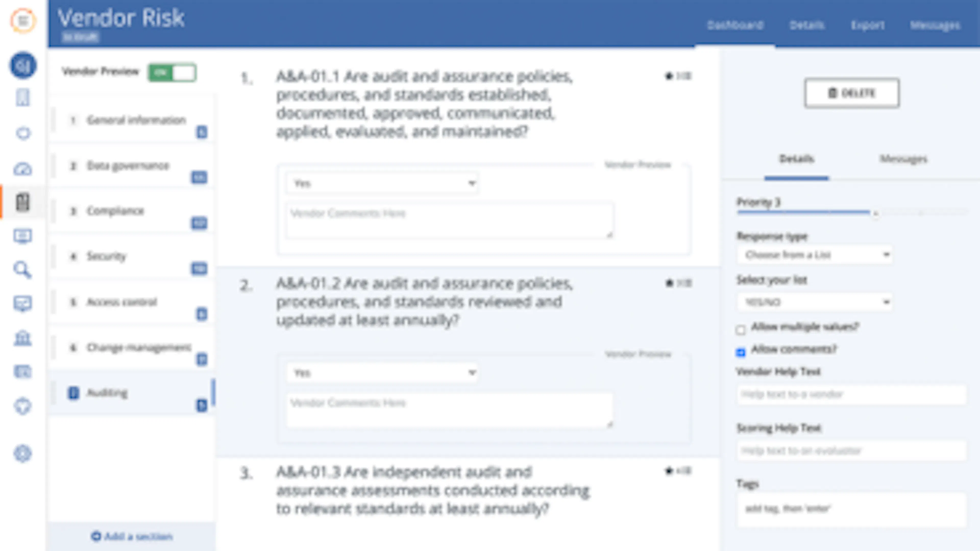Click the circular logo menu icon at top left
Viewport: 980px width, 551px height.
click(x=23, y=20)
